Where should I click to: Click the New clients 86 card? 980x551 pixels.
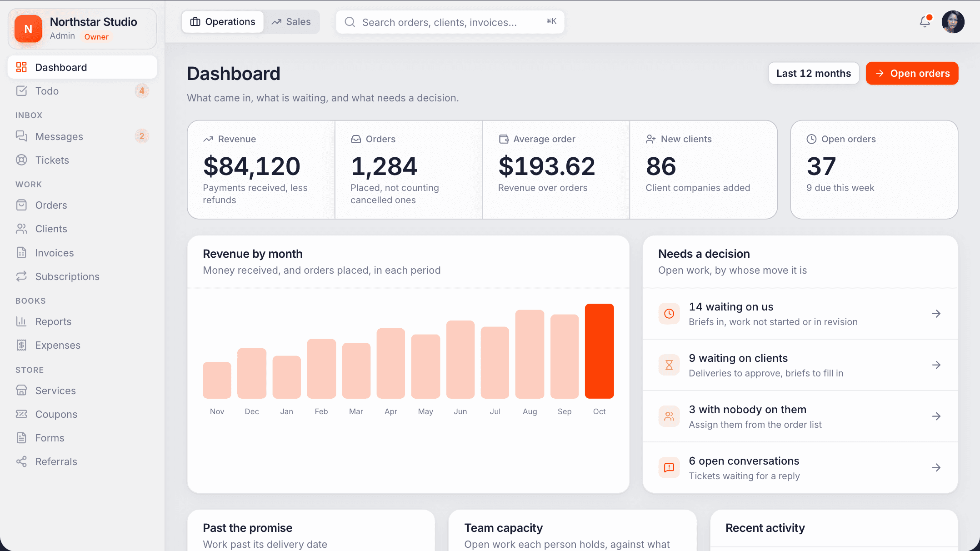click(x=703, y=170)
